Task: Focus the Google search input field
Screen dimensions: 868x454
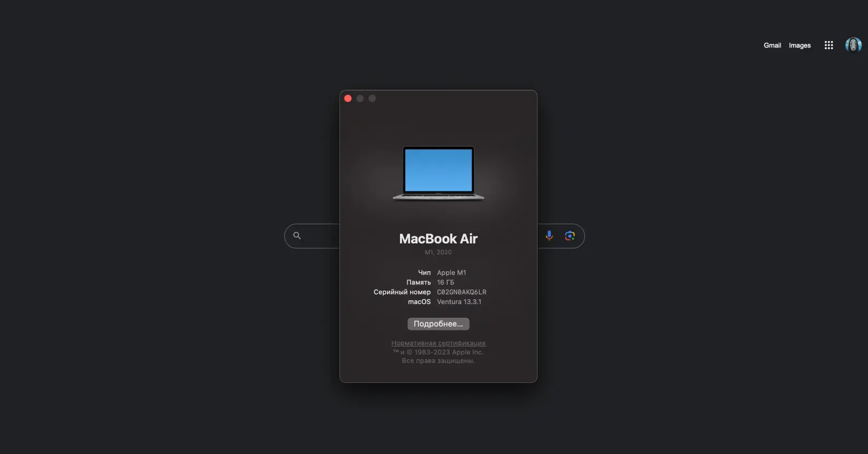Action: tap(321, 236)
